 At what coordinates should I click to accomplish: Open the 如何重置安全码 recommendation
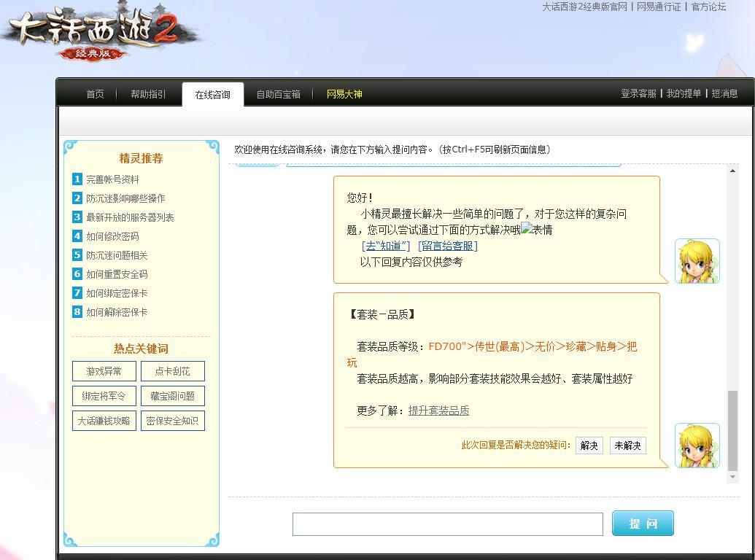click(117, 274)
